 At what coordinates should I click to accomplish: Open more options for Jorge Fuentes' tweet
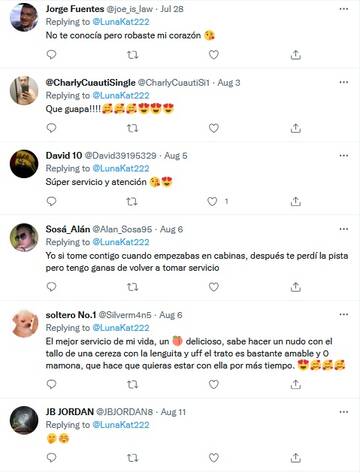pos(344,9)
